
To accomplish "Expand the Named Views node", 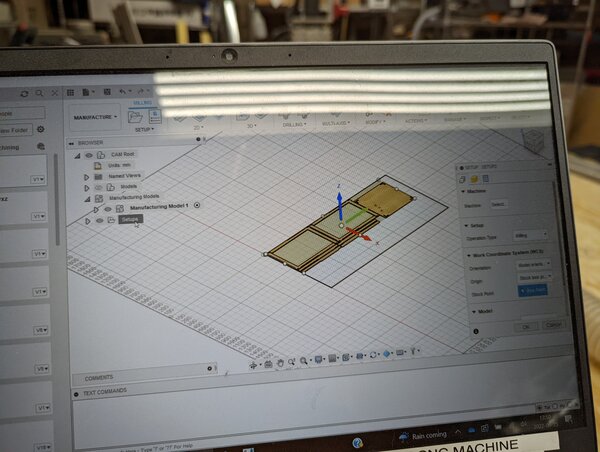I will (x=86, y=177).
